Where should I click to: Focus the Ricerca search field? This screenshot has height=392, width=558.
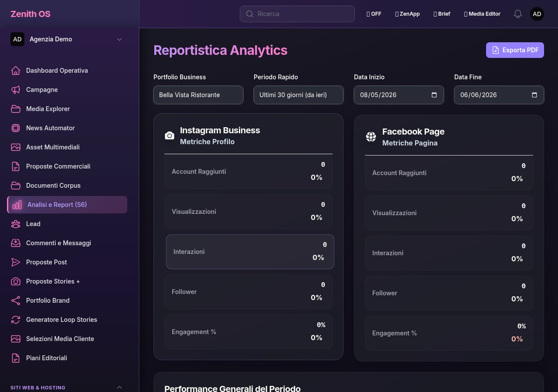pos(297,14)
